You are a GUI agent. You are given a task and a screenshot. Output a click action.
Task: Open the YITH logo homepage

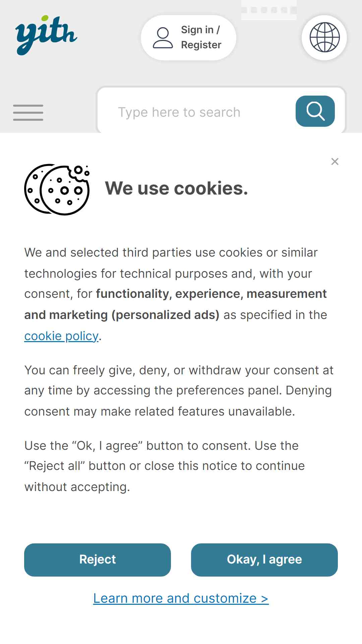(46, 35)
